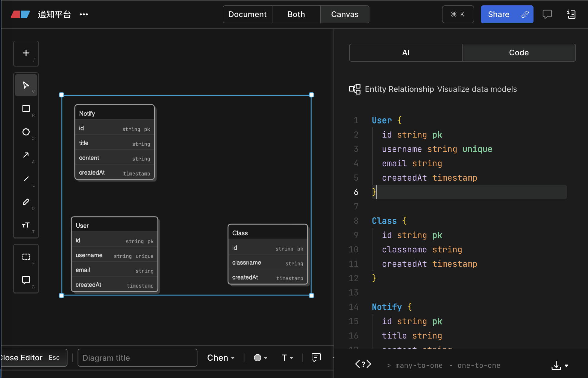Image resolution: width=588 pixels, height=378 pixels.
Task: Open the document outline icon at top right
Action: click(571, 14)
